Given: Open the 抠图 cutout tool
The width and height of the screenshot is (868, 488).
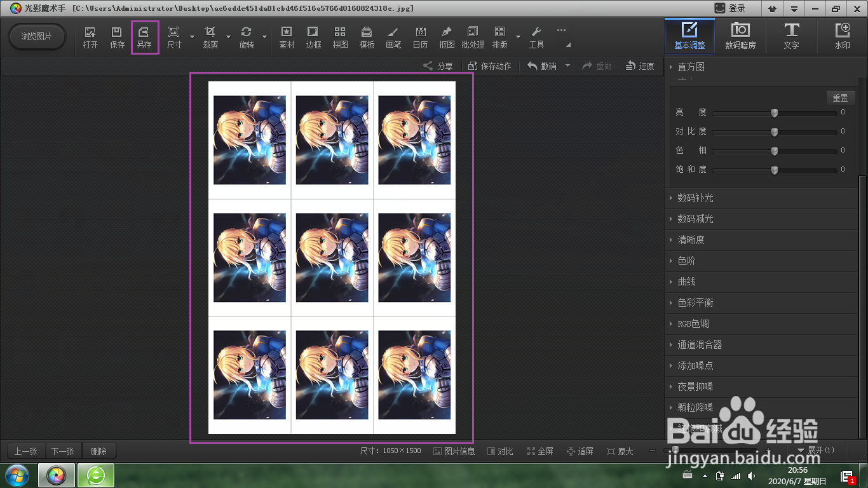Looking at the screenshot, I should tap(447, 37).
